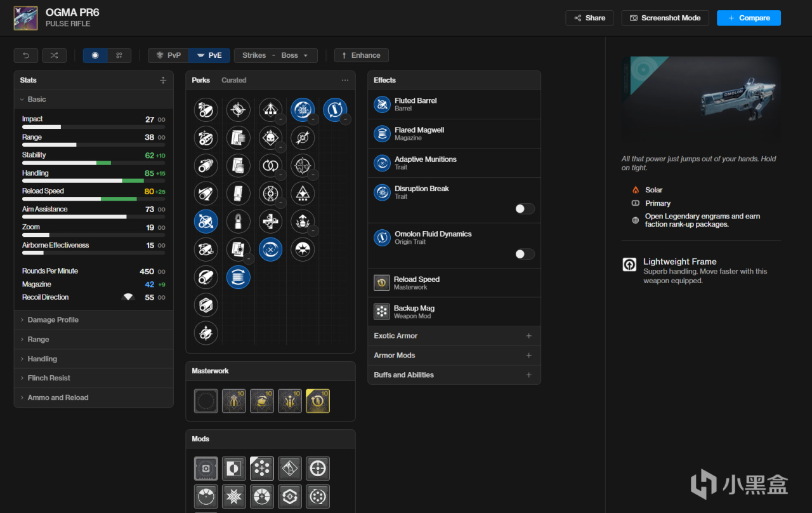
Task: Click the half-circle contrast mod icon
Action: 234,469
